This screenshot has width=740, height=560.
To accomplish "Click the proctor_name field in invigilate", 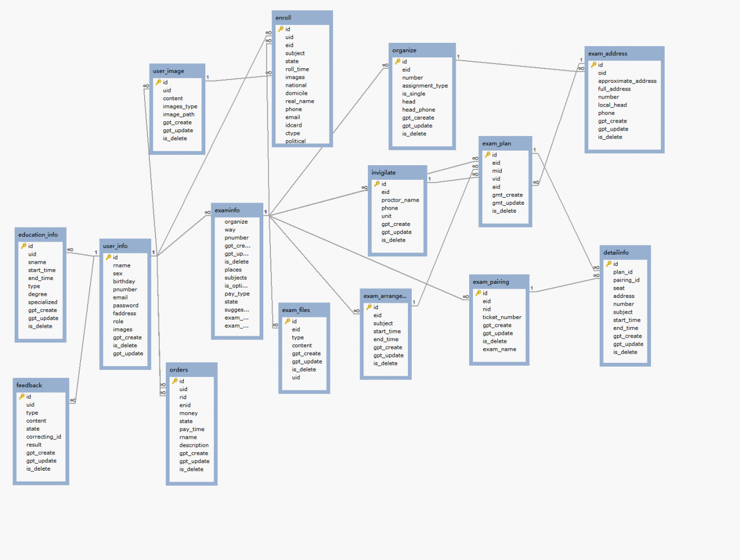I will click(400, 200).
